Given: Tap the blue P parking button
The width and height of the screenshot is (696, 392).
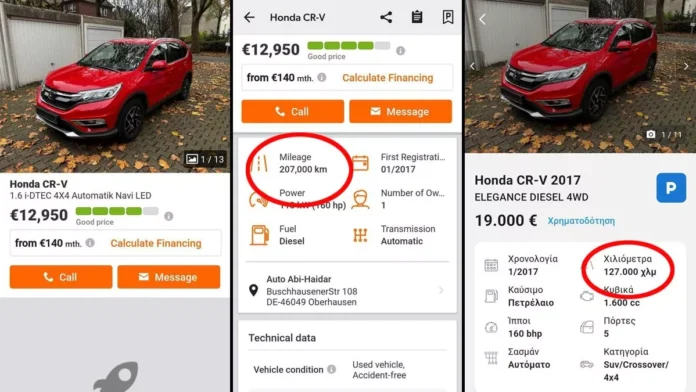Looking at the screenshot, I should tap(671, 188).
